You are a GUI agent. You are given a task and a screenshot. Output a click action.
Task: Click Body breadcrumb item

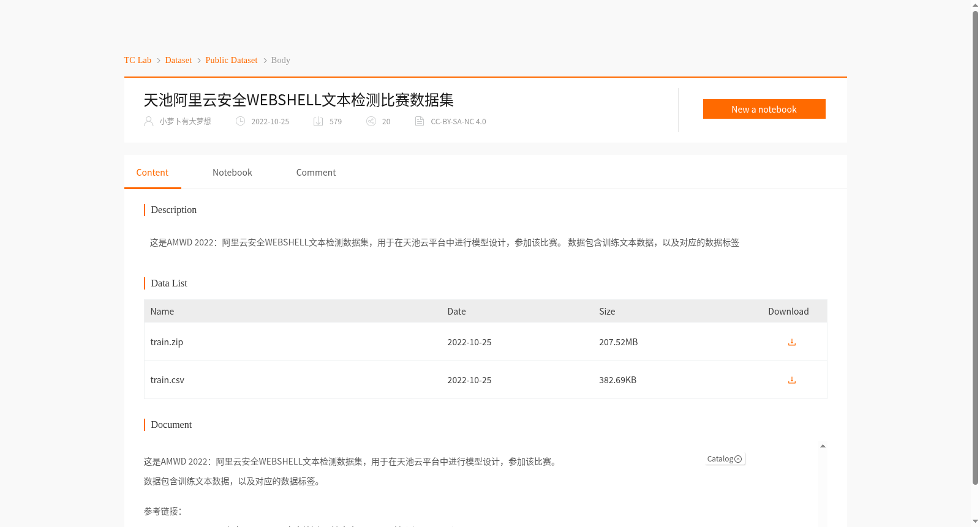pyautogui.click(x=281, y=60)
